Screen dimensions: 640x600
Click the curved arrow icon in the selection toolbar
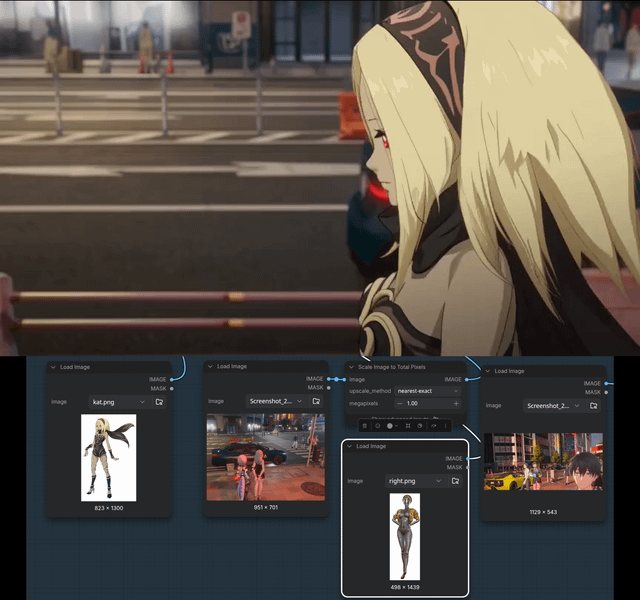[x=433, y=426]
